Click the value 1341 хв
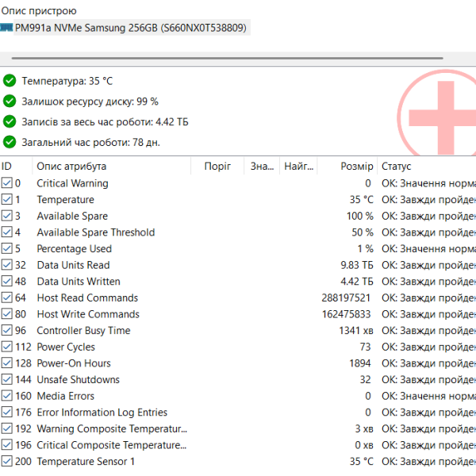Image resolution: width=476 pixels, height=476 pixels. tap(356, 331)
